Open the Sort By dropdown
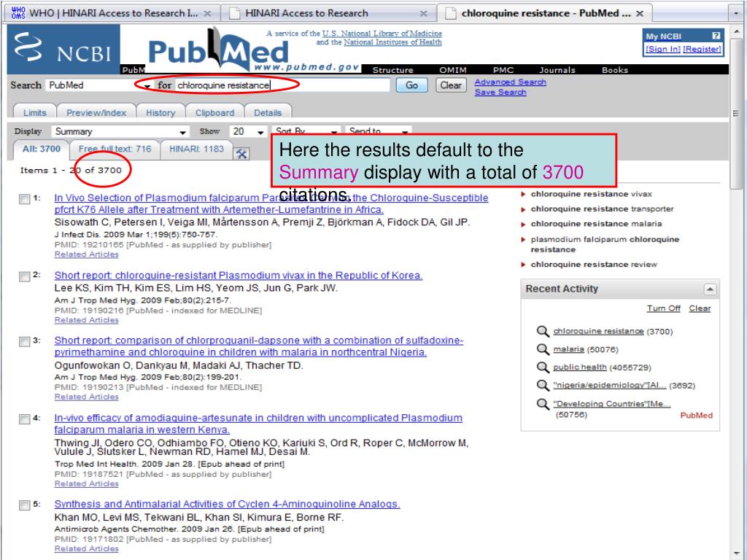This screenshot has width=747, height=560. pyautogui.click(x=306, y=131)
